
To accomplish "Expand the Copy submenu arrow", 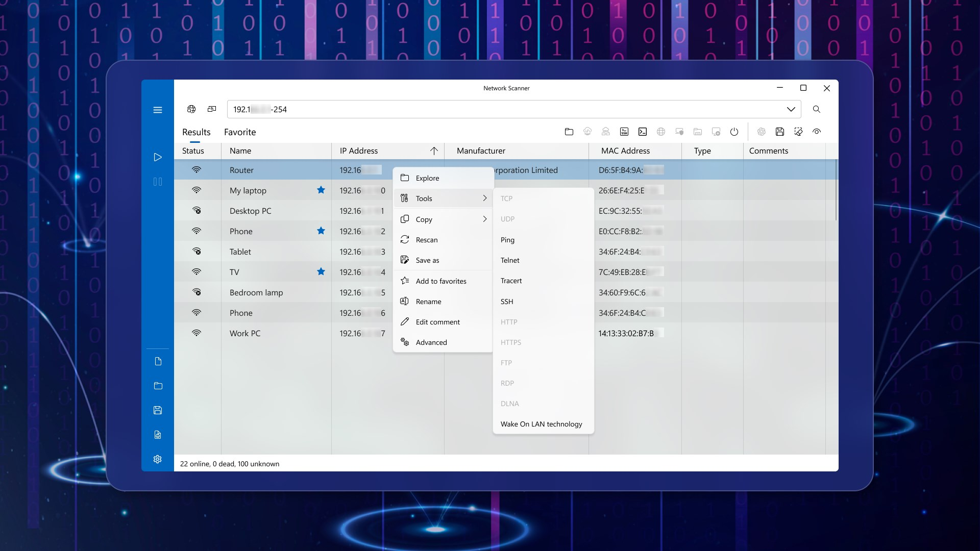I will 484,219.
